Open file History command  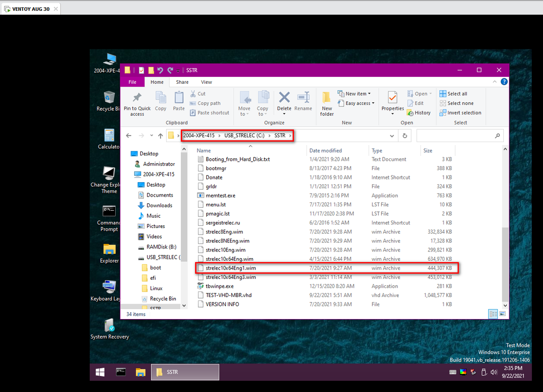pyautogui.click(x=419, y=113)
